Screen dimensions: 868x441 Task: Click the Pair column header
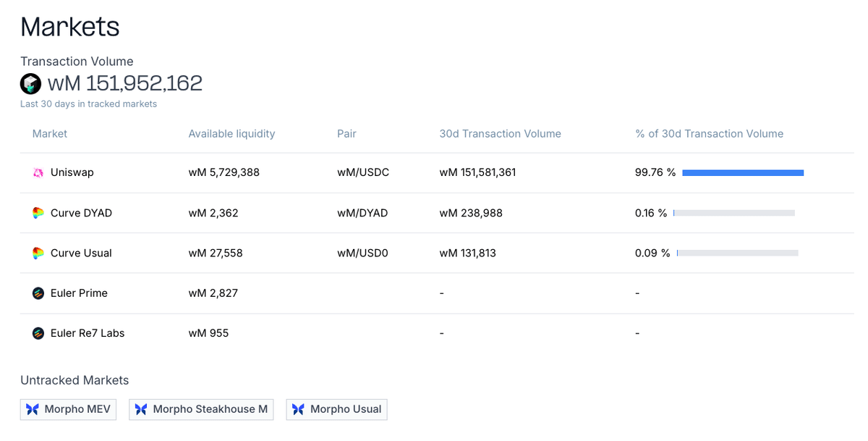click(x=346, y=134)
